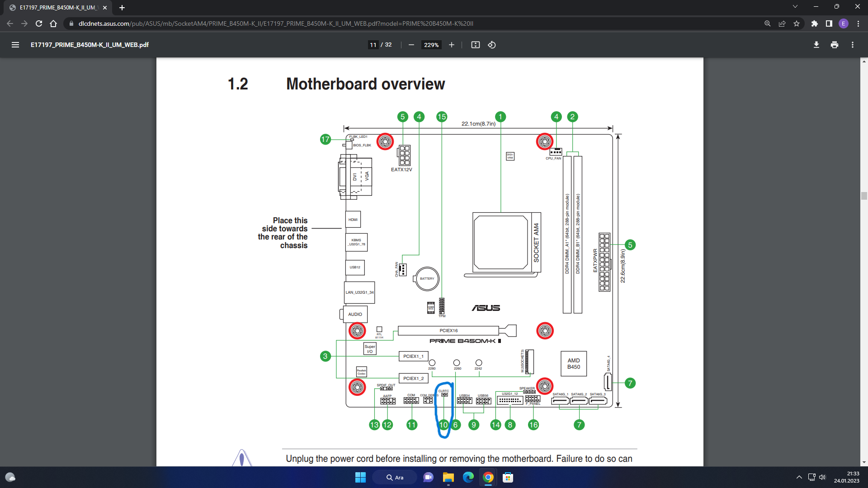Image resolution: width=868 pixels, height=488 pixels.
Task: Edit the zoom level field showing 229%
Action: (x=431, y=45)
